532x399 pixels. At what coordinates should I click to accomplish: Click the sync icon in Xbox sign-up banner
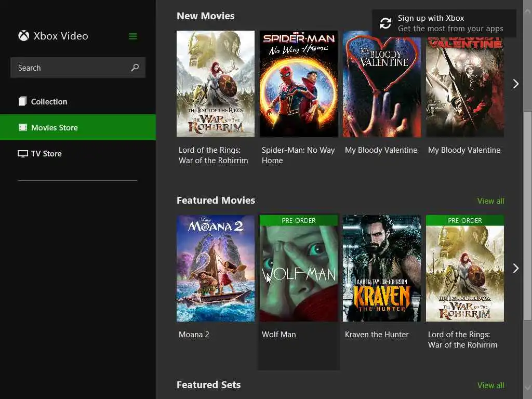click(x=385, y=23)
